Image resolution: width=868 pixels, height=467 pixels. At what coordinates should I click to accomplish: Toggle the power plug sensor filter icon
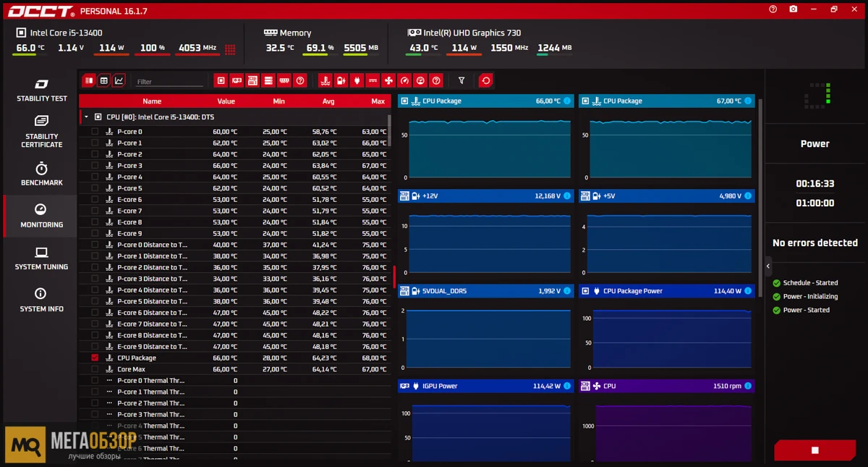pyautogui.click(x=357, y=80)
